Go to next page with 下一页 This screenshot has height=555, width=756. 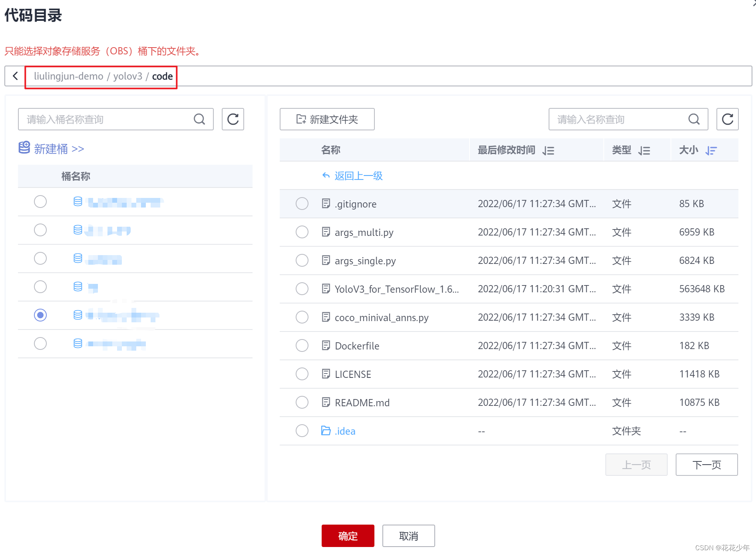(706, 465)
